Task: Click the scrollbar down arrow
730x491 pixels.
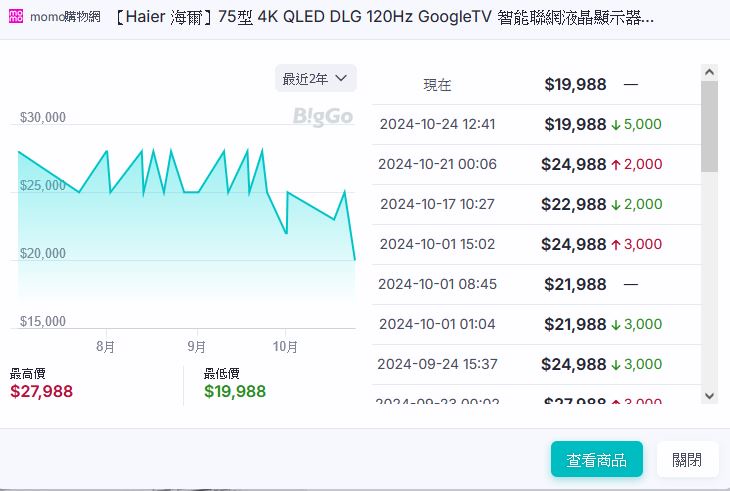Action: [709, 396]
